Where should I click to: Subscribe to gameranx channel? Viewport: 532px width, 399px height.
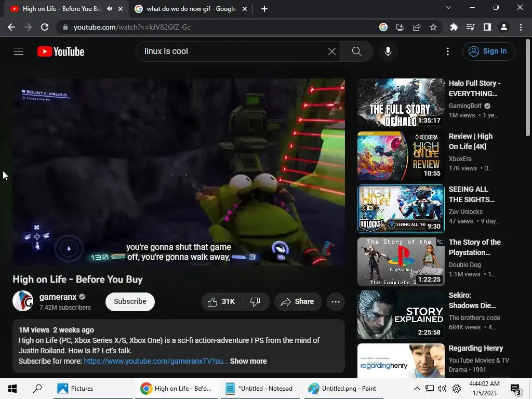tap(130, 302)
